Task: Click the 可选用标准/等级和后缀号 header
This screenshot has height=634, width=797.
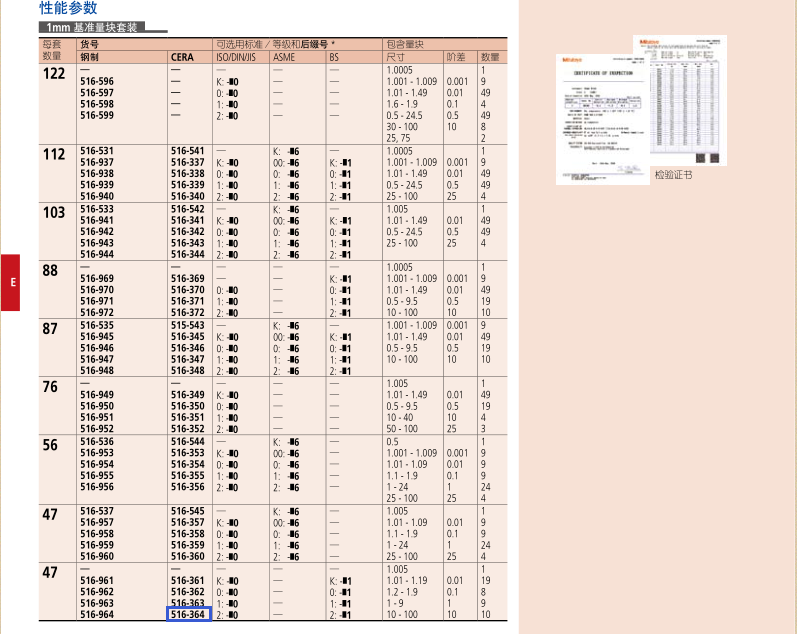Action: (x=275, y=44)
